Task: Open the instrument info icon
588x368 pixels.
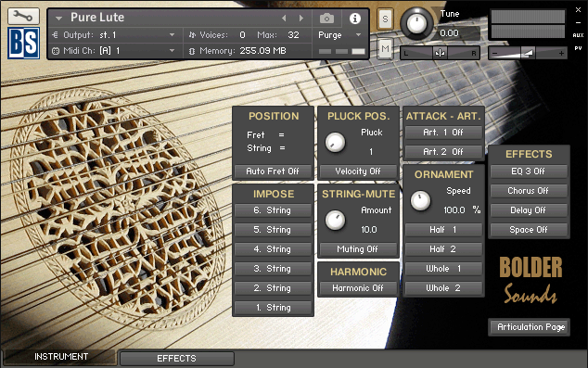Action: tap(355, 18)
